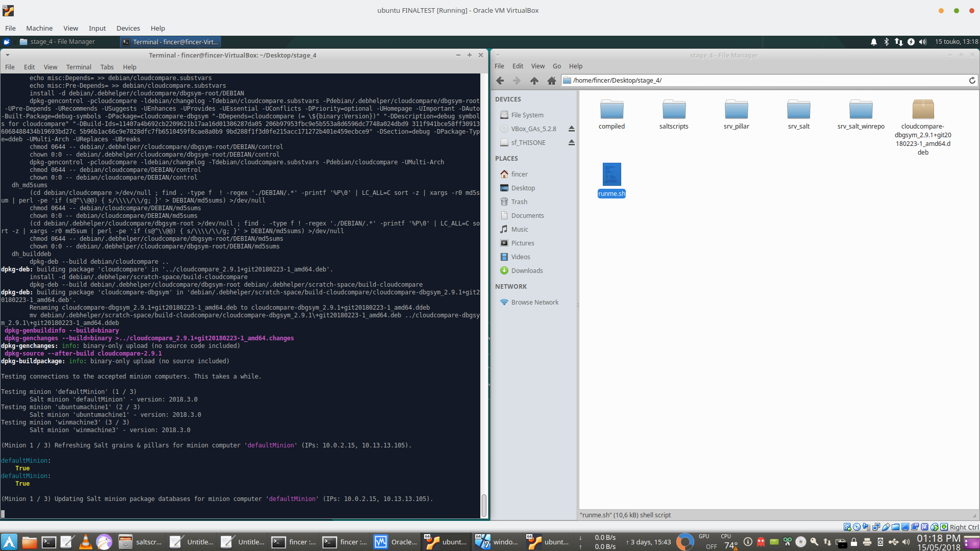Open the Whisker menu in top panel

pyautogui.click(x=7, y=42)
